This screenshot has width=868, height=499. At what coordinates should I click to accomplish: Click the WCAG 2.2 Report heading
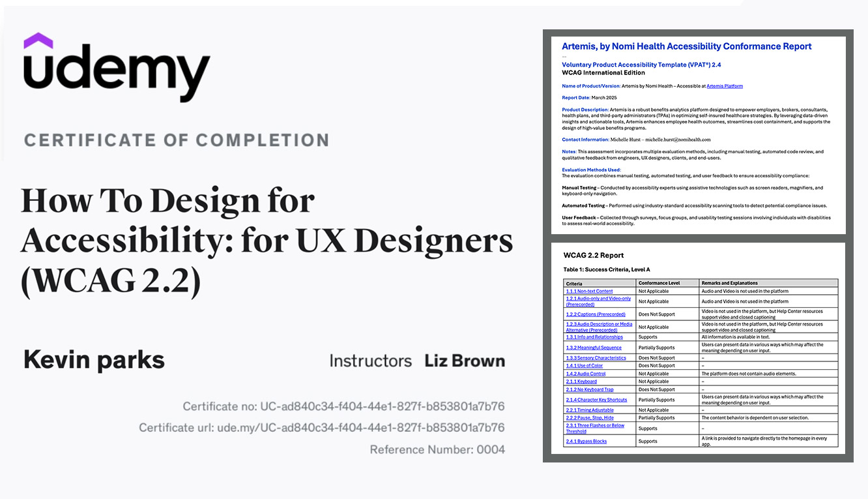(x=594, y=255)
